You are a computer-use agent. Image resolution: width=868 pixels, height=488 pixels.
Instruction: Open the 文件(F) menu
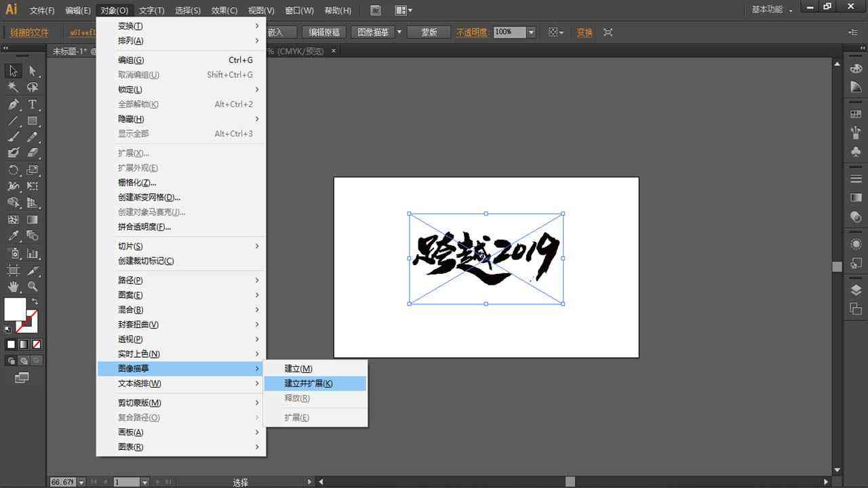coord(42,10)
